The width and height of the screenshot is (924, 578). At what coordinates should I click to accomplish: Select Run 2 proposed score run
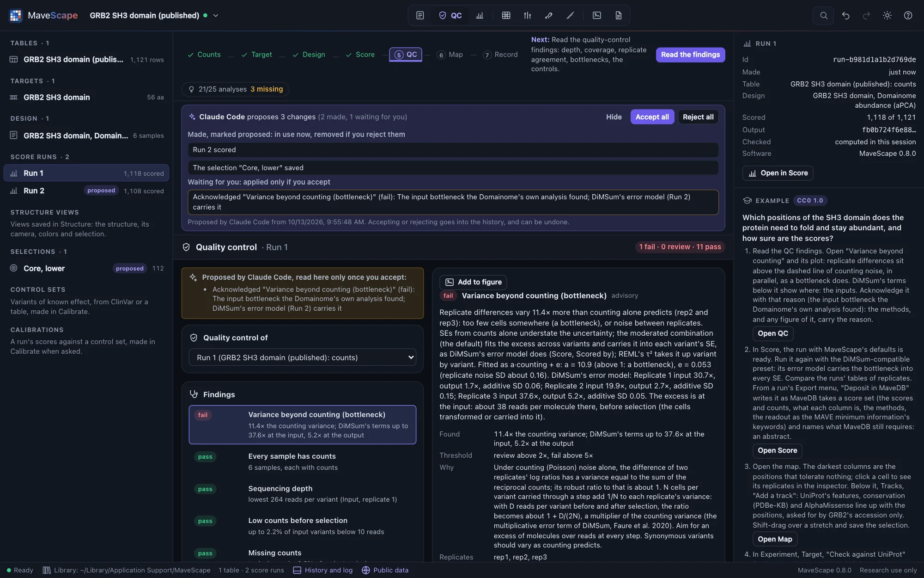click(x=86, y=191)
